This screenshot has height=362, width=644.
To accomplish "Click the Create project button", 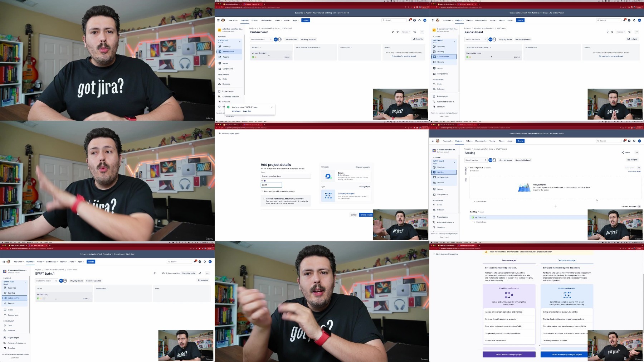I will point(366,215).
